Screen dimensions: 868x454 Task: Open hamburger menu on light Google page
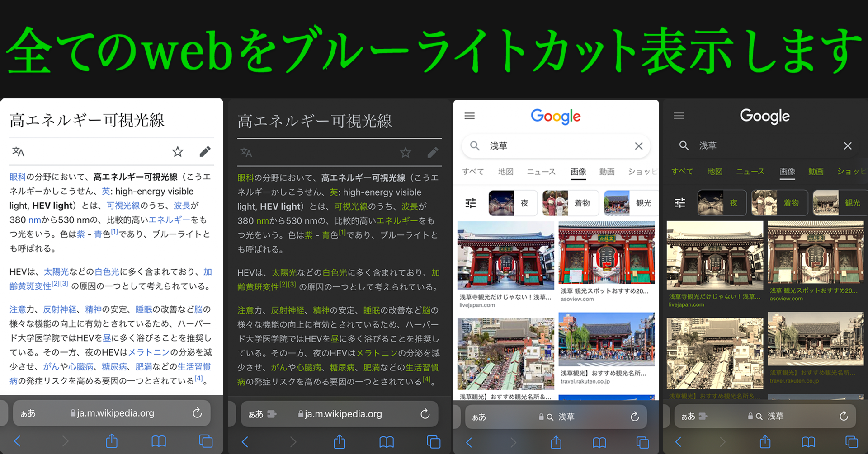470,116
